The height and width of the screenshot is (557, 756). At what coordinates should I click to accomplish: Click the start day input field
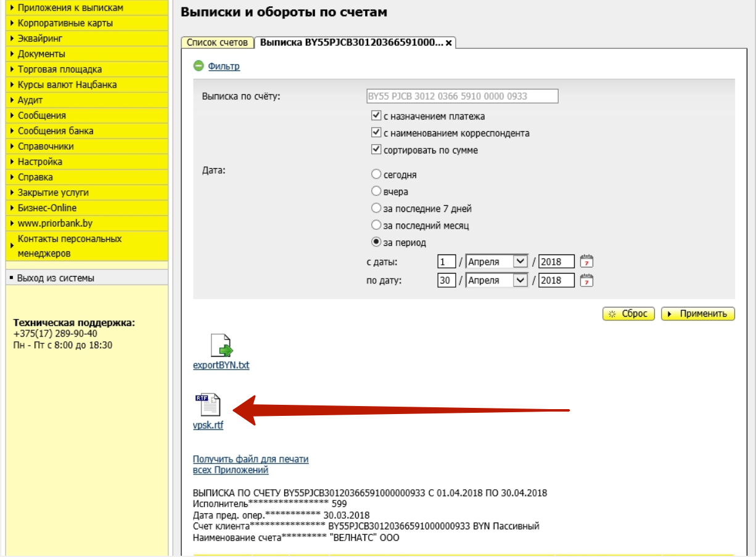[446, 261]
